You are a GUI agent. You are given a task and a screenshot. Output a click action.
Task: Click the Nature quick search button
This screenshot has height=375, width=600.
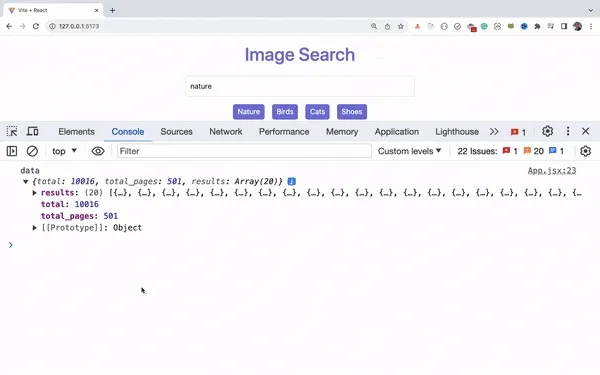point(249,112)
